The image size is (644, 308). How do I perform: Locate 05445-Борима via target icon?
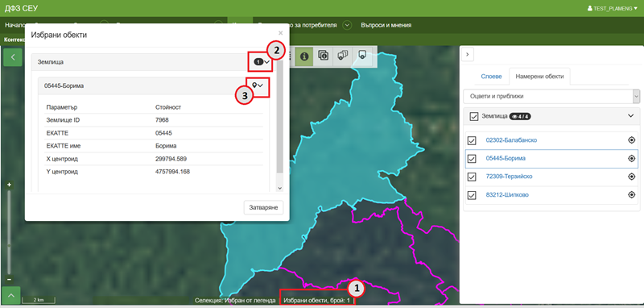pos(632,158)
